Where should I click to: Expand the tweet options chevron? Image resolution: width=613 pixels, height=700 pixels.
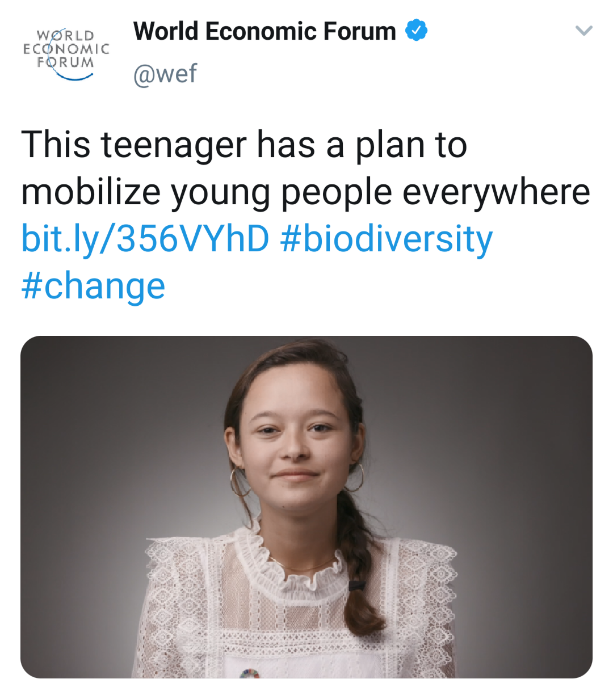pos(583,31)
